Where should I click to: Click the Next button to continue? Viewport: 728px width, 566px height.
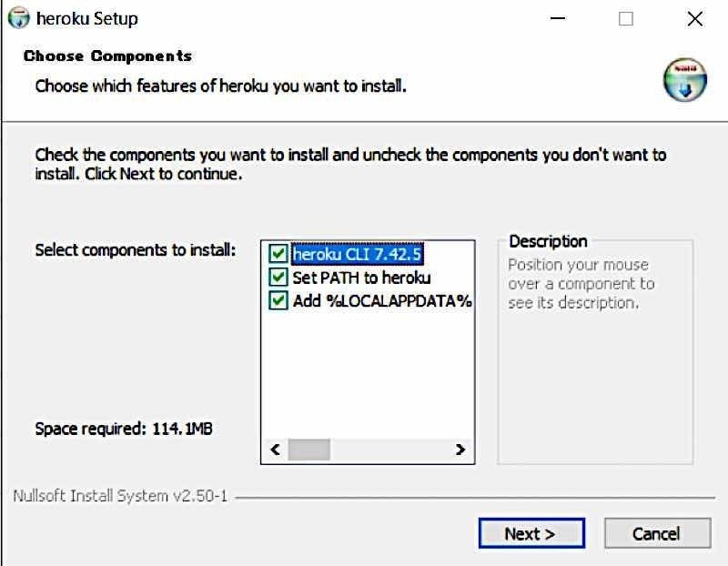click(530, 534)
